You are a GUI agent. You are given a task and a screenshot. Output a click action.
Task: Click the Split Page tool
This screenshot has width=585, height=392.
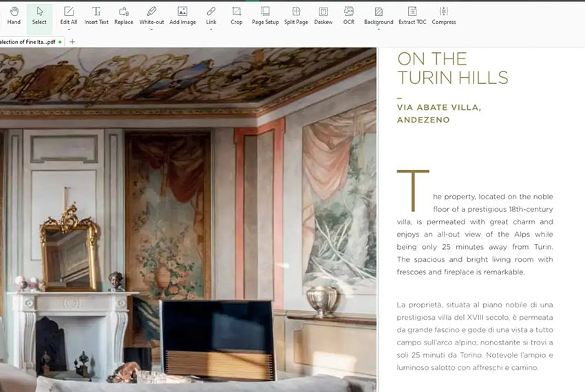296,16
